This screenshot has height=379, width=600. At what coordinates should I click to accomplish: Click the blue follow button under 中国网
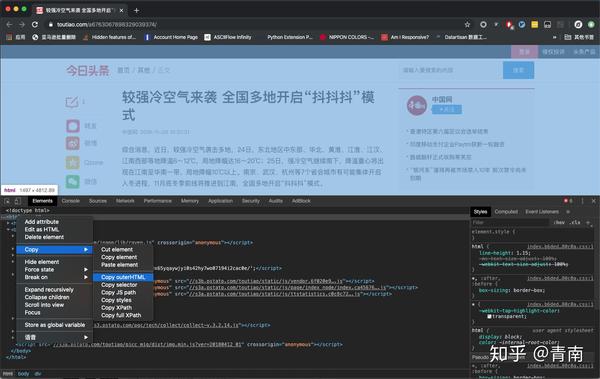[x=447, y=110]
